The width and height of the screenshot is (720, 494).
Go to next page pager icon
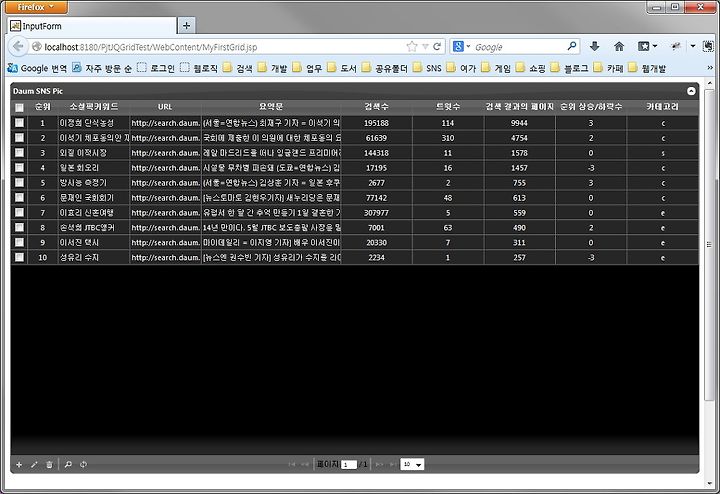click(379, 465)
